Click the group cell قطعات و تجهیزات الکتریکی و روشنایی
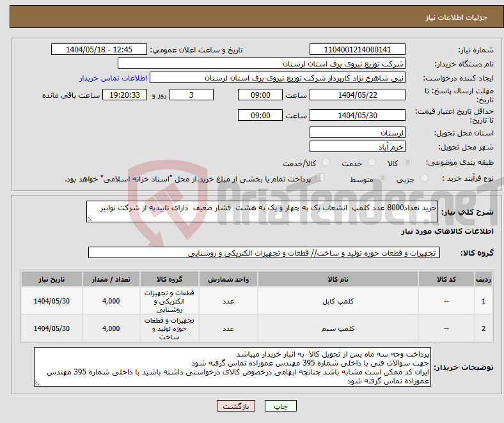The width and height of the screenshot is (504, 423). (x=169, y=301)
